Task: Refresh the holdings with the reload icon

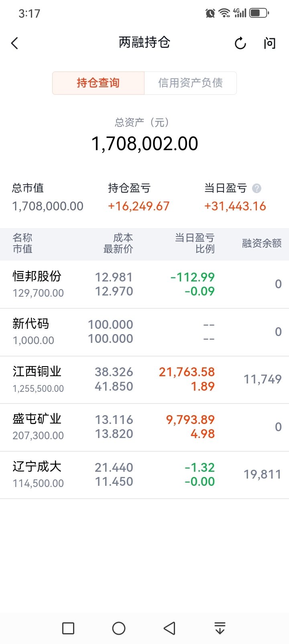Action: 240,43
